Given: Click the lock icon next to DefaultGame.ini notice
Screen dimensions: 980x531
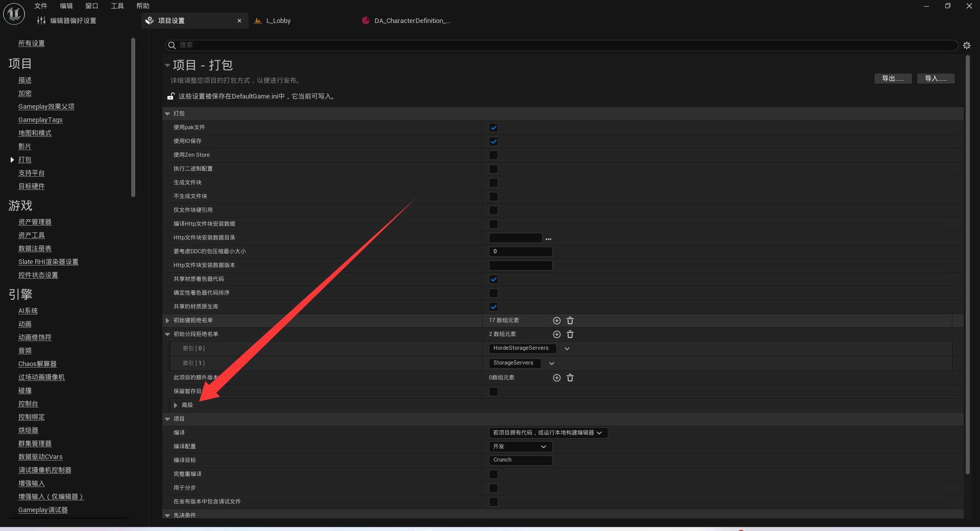Looking at the screenshot, I should coord(171,96).
